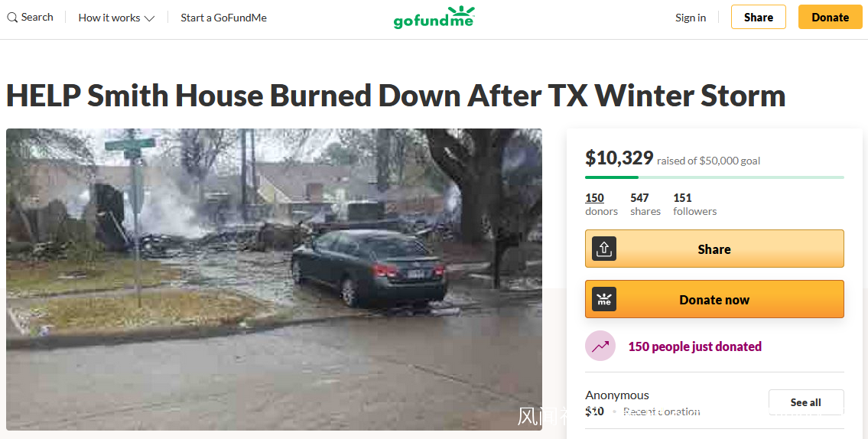Click the 150 people just donated text
Viewport: 868px width, 439px height.
pyautogui.click(x=694, y=346)
